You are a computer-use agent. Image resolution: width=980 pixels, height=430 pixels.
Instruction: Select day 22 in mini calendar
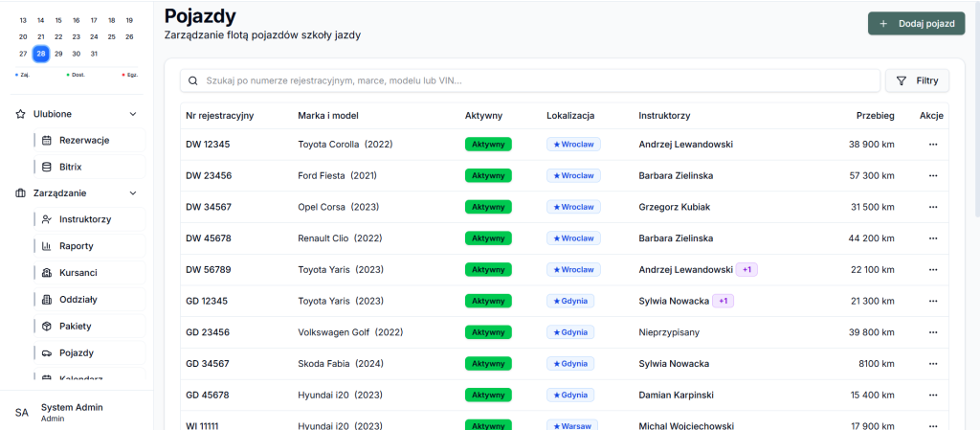tap(58, 37)
